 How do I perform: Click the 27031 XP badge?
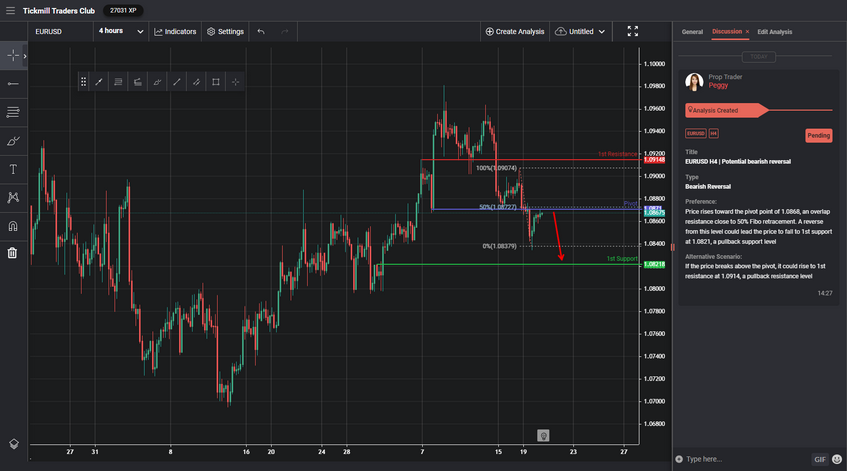point(123,10)
